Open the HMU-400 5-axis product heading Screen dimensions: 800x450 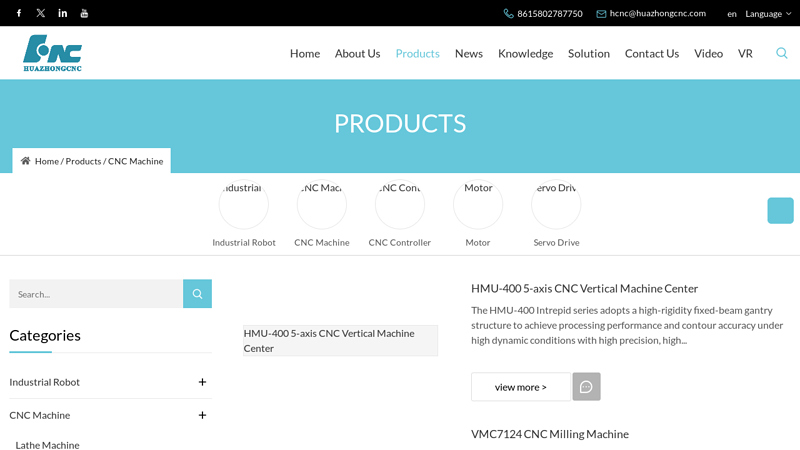[584, 288]
